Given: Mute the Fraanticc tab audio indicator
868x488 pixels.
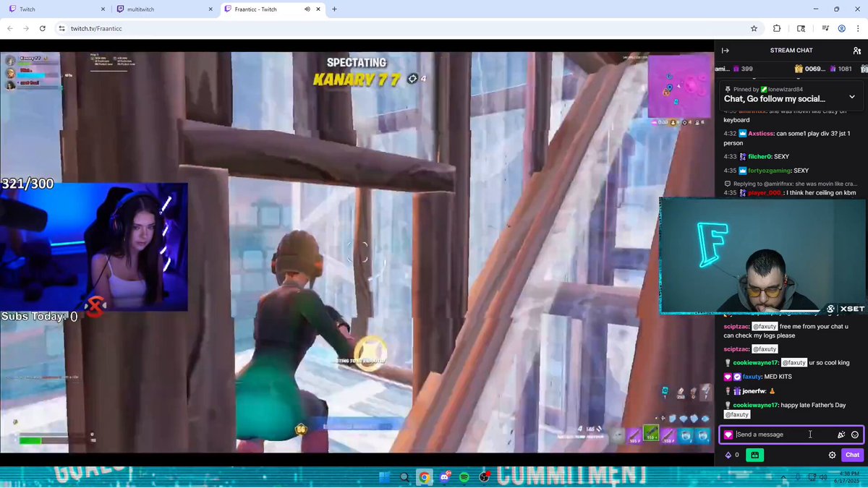Looking at the screenshot, I should tap(307, 9).
